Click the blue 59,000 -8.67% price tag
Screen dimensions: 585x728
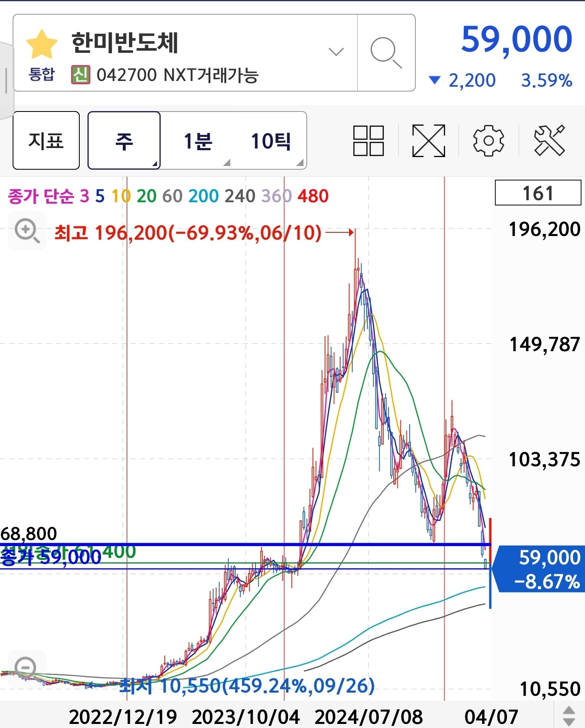point(539,569)
